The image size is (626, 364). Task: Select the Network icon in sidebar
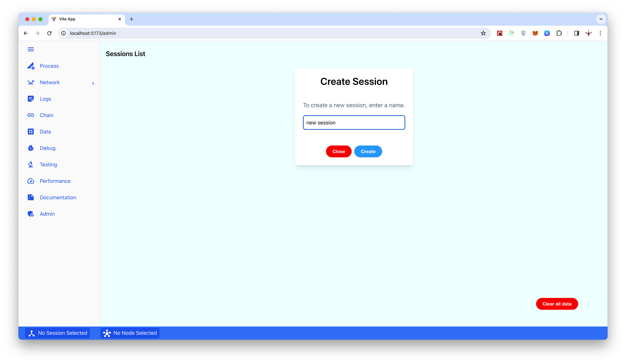point(31,82)
